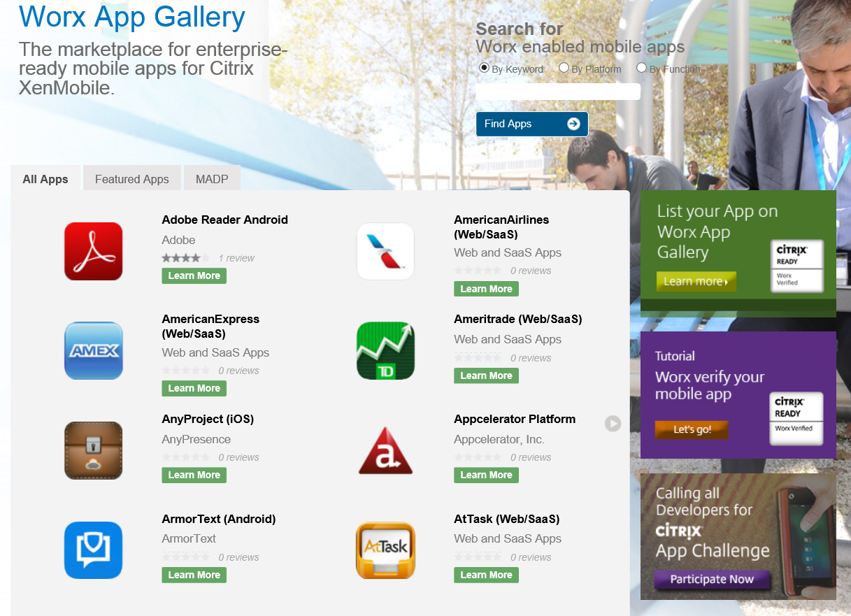
Task: Open the Adobe Reader Android app icon
Action: pos(93,251)
